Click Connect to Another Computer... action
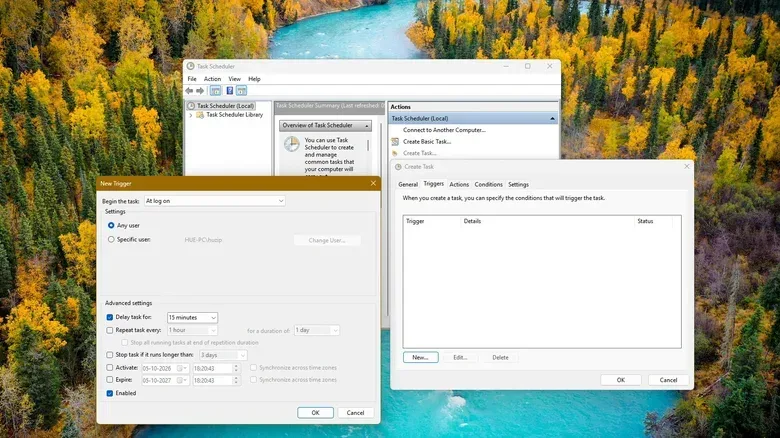This screenshot has height=438, width=780. point(444,130)
